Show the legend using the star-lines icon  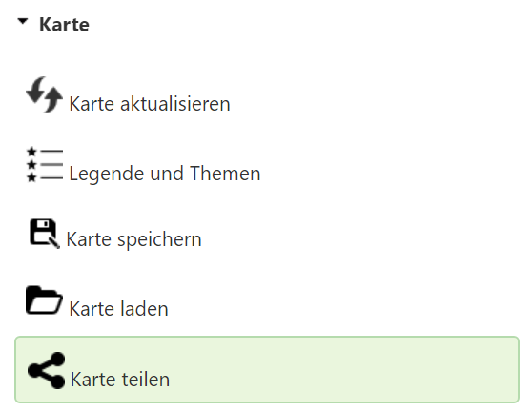tap(45, 165)
